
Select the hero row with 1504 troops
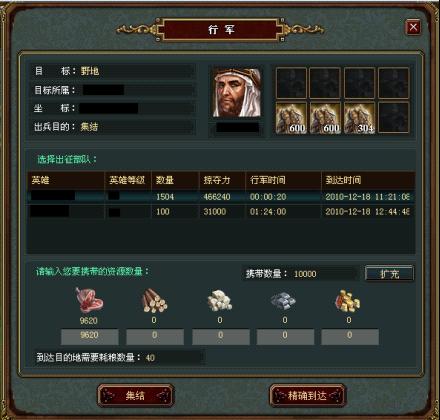[x=221, y=197]
